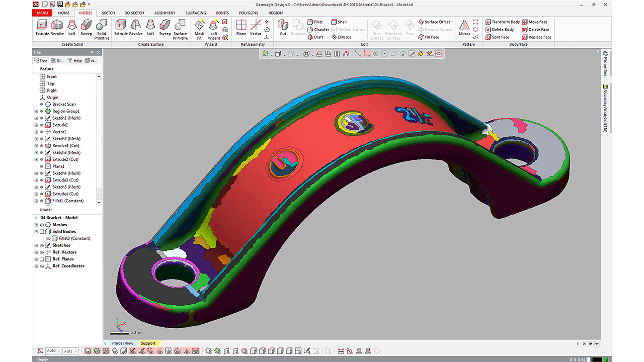Image resolution: width=644 pixels, height=362 pixels.
Task: Click the Transform Body button
Action: (502, 22)
